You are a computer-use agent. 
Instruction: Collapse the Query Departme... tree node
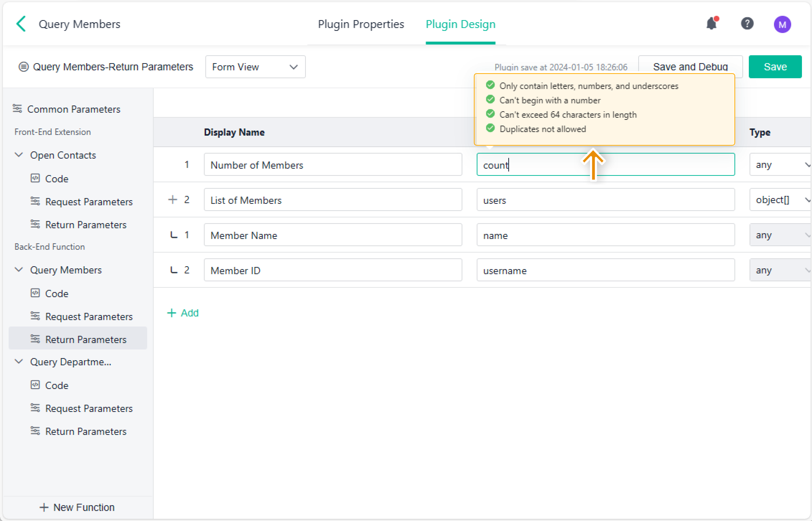pos(19,361)
